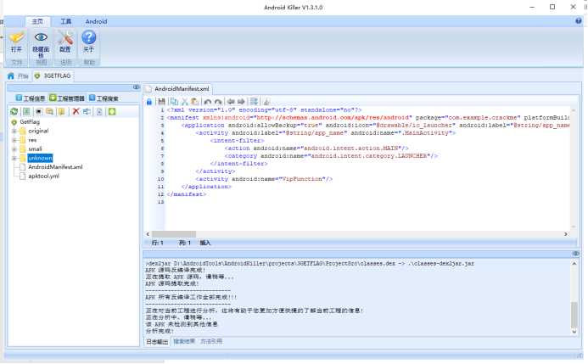The image size is (588, 364).
Task: Expand the res folder
Action: click(x=14, y=140)
